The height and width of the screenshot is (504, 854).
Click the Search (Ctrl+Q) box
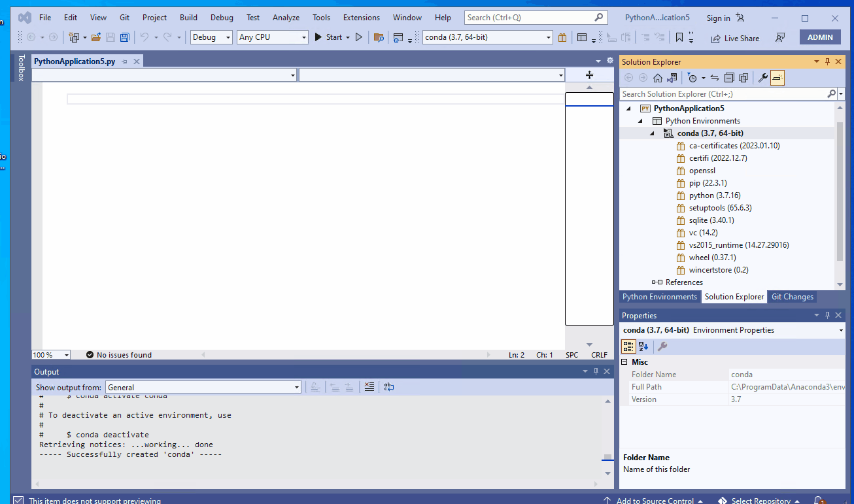536,18
